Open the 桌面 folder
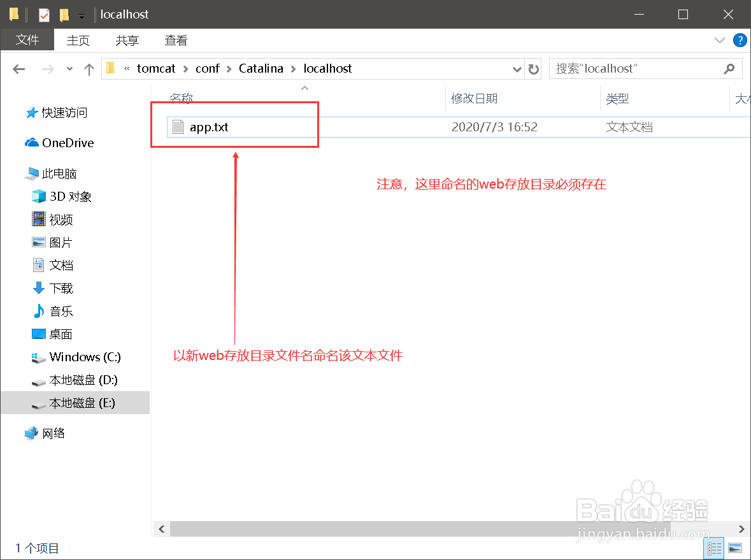 [x=61, y=334]
